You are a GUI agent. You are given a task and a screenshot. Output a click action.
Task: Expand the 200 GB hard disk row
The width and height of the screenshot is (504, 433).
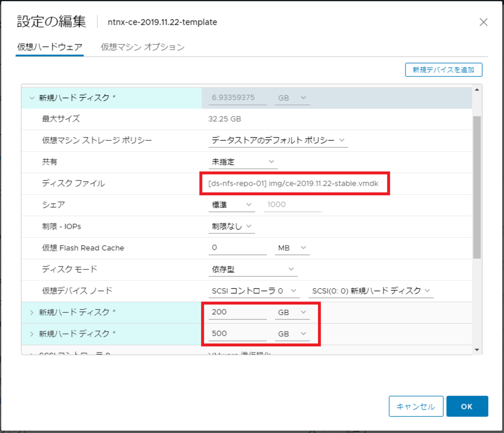tap(32, 312)
